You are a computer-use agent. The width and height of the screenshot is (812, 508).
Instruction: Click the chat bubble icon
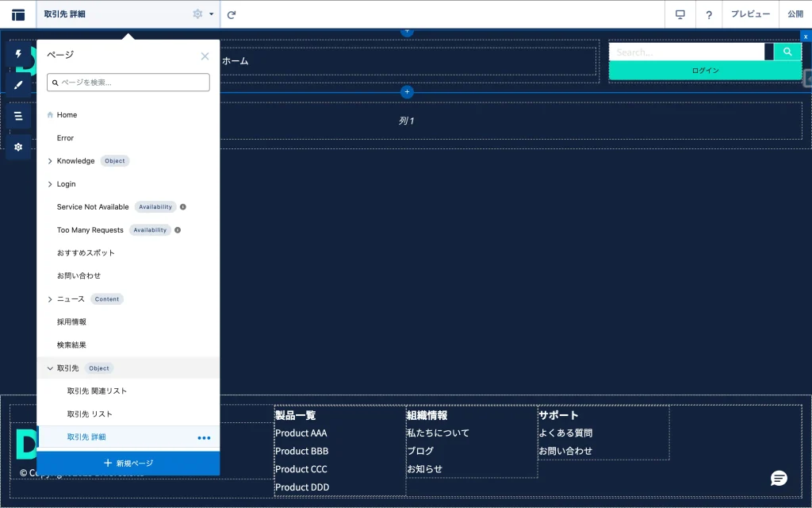[779, 478]
